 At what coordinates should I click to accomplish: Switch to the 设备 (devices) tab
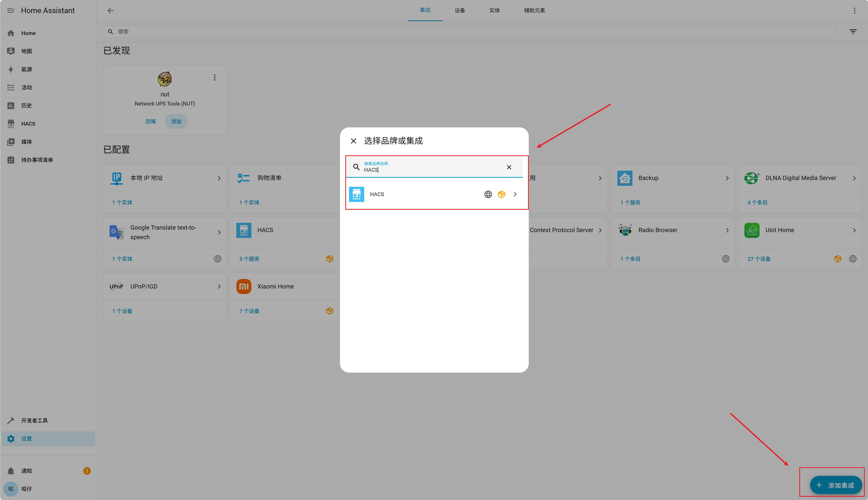click(x=460, y=11)
